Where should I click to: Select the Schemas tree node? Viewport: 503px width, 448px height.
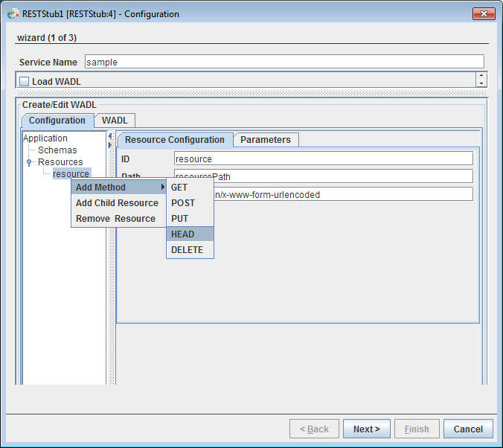pyautogui.click(x=57, y=150)
